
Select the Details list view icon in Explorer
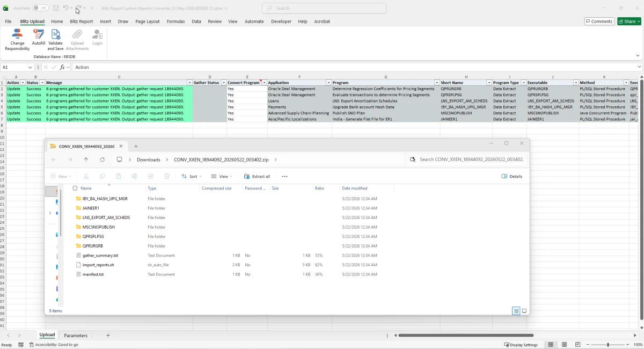[516, 311]
